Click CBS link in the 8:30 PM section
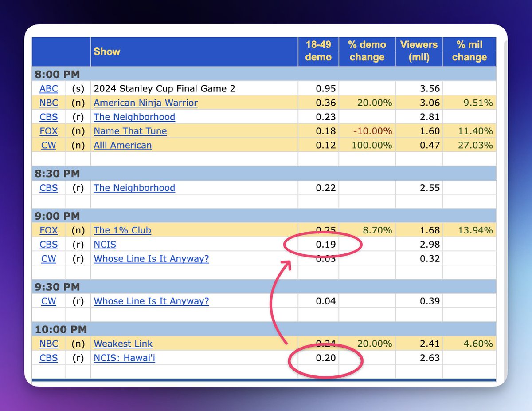Image resolution: width=532 pixels, height=411 pixels. tap(49, 188)
